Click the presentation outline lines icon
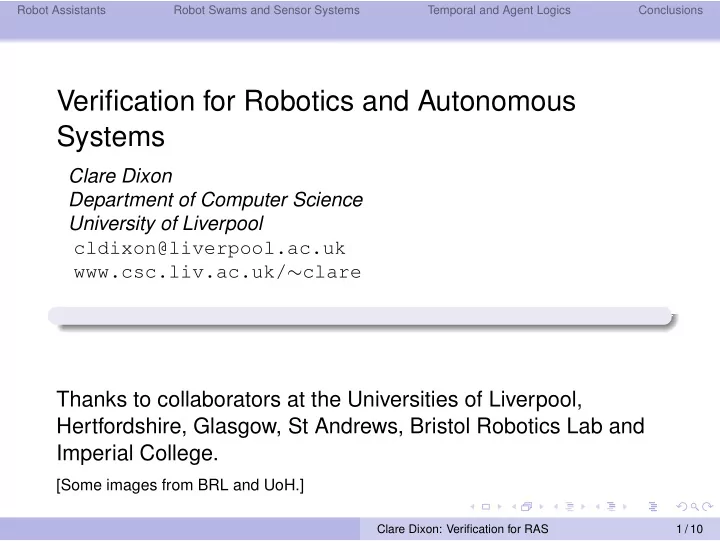 click(x=653, y=507)
